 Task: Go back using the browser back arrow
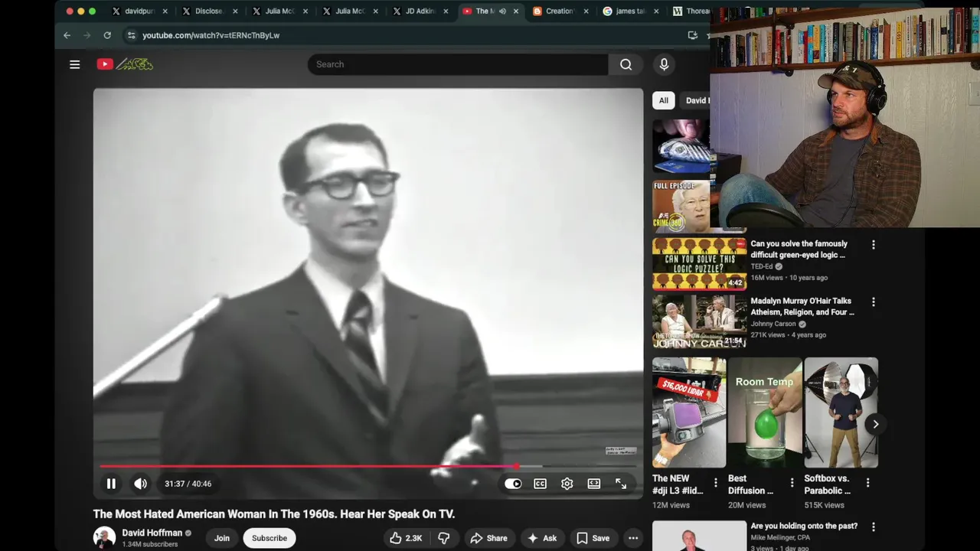click(x=67, y=35)
